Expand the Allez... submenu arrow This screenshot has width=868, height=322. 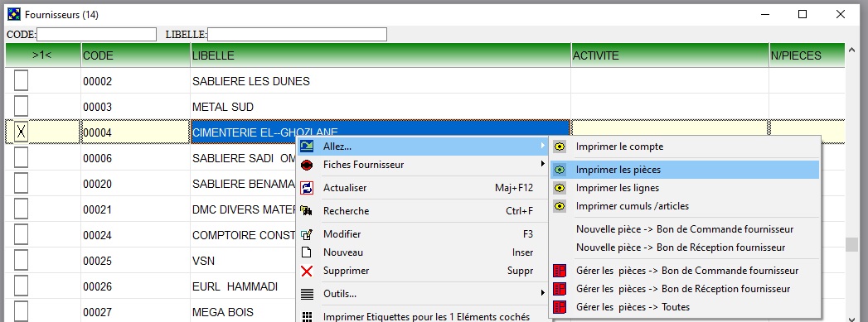542,147
